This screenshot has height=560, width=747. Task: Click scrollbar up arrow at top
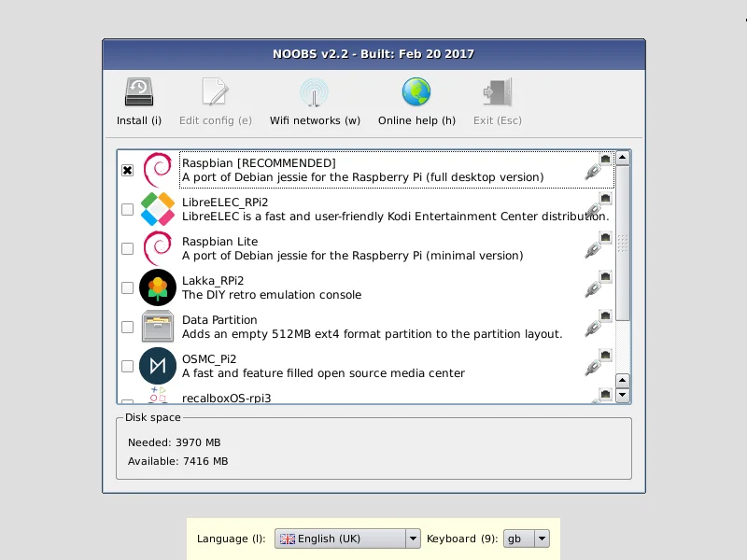623,158
